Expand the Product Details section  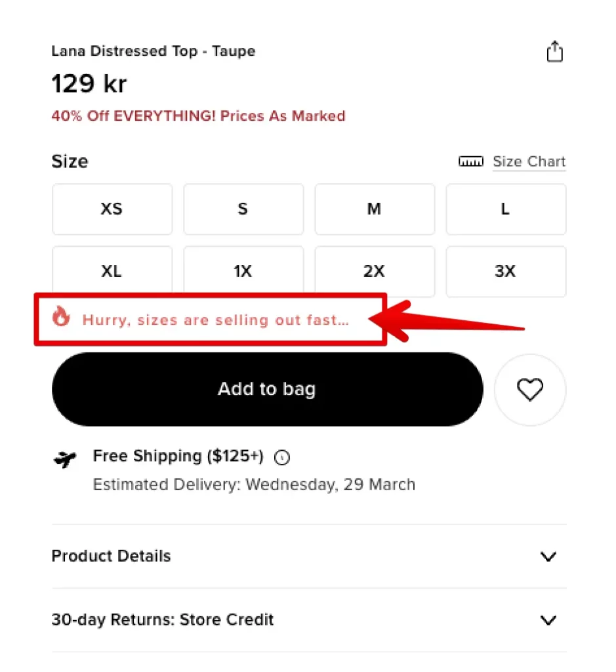309,556
